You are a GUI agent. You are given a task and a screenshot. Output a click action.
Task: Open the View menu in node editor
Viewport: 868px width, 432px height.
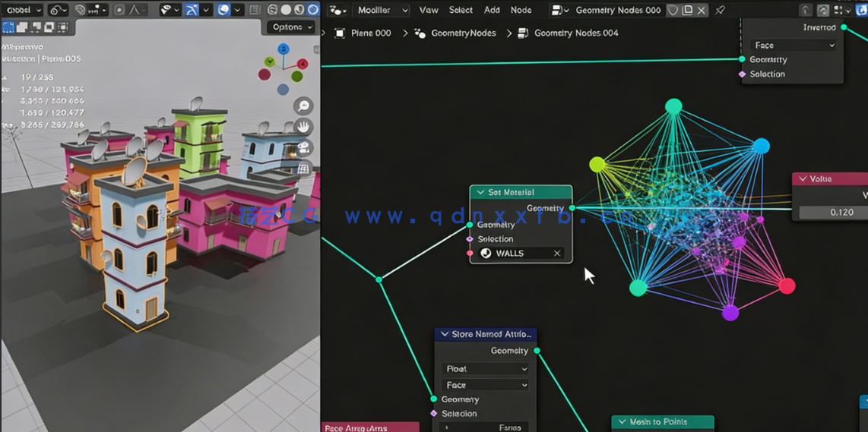pyautogui.click(x=429, y=10)
